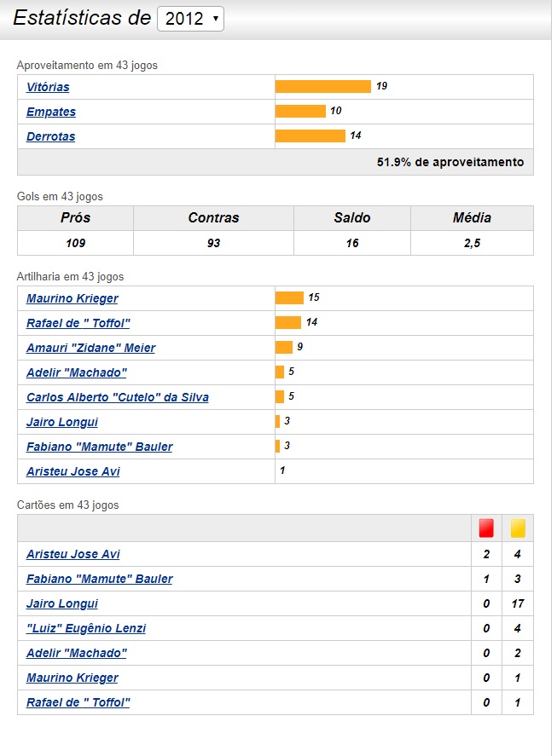The width and height of the screenshot is (557, 756).
Task: Open Jairo Longui in the Cartões table
Action: [62, 603]
